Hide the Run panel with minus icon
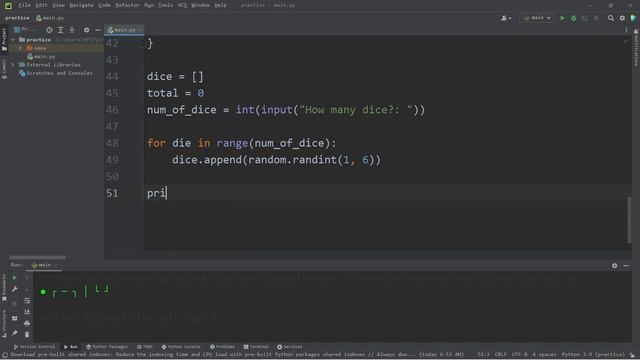This screenshot has width=640, height=360. pyautogui.click(x=626, y=265)
